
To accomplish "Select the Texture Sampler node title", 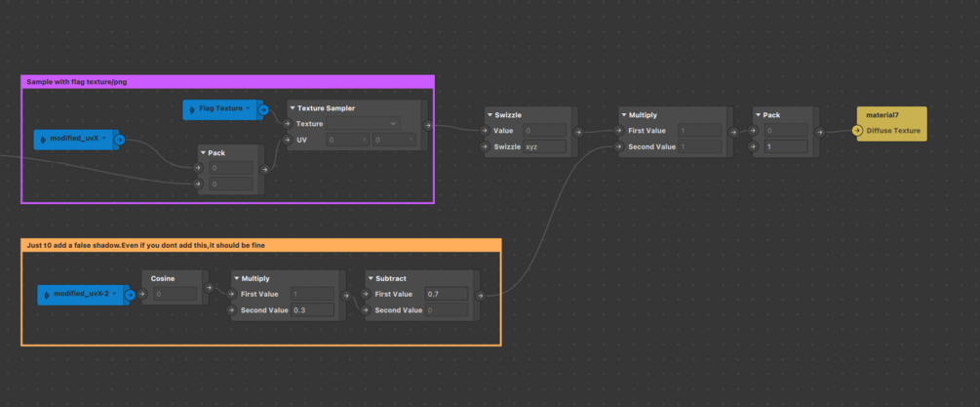I will coord(327,108).
